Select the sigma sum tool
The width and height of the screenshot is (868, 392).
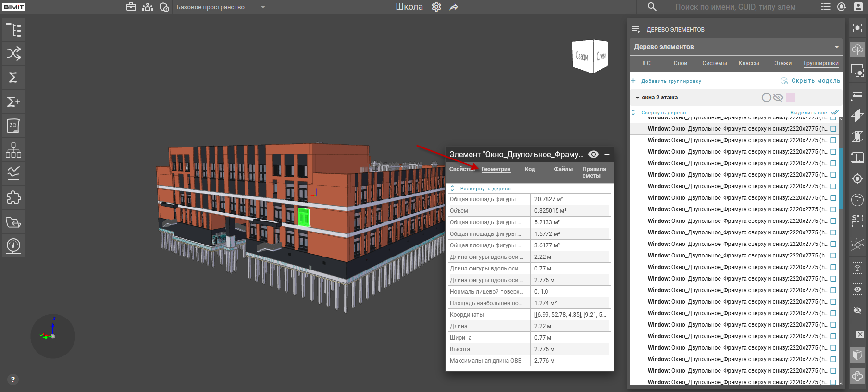pyautogui.click(x=13, y=77)
